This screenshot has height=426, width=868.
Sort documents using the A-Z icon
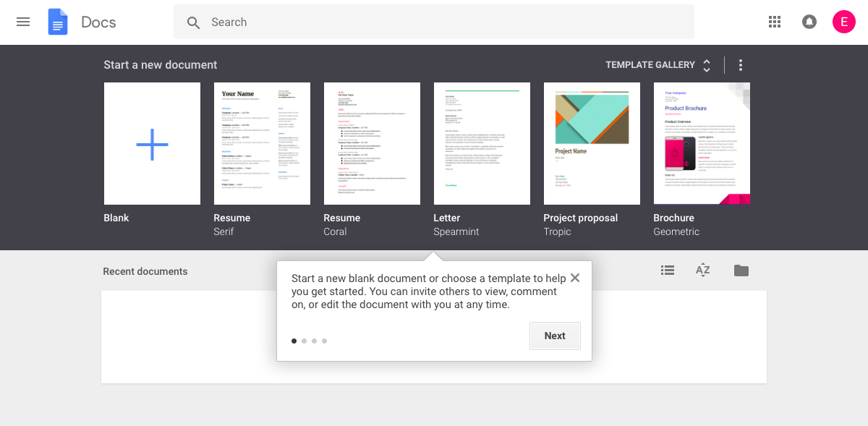click(702, 270)
